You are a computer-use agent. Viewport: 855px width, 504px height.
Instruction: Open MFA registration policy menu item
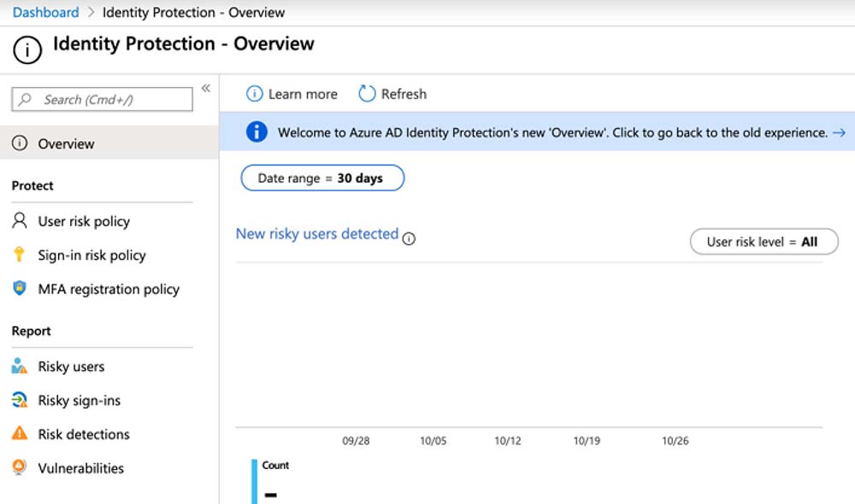(x=109, y=289)
